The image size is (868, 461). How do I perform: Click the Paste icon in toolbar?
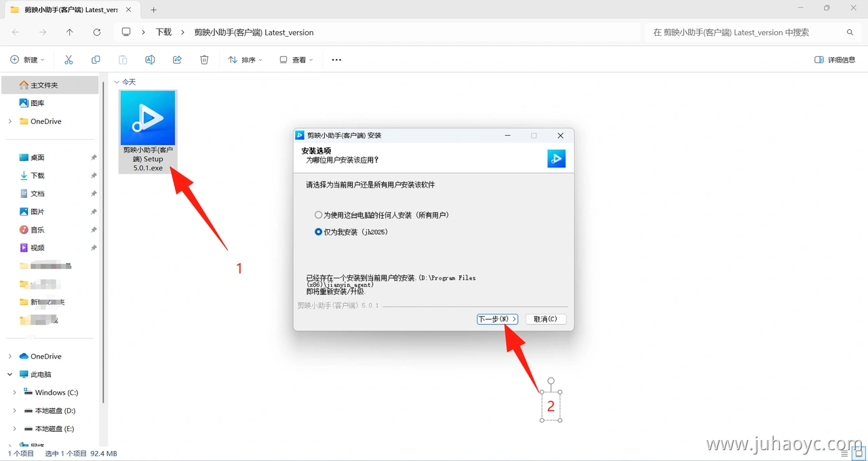tap(123, 60)
